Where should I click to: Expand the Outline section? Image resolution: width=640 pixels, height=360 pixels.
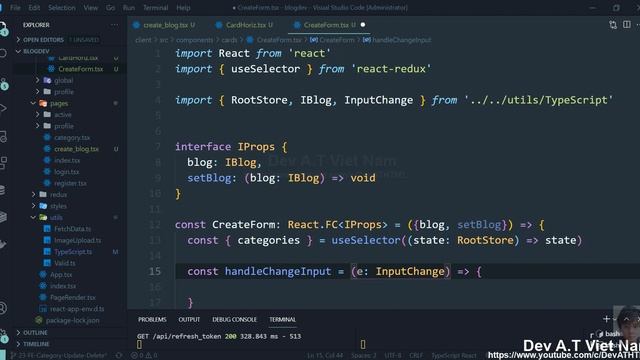click(35, 333)
